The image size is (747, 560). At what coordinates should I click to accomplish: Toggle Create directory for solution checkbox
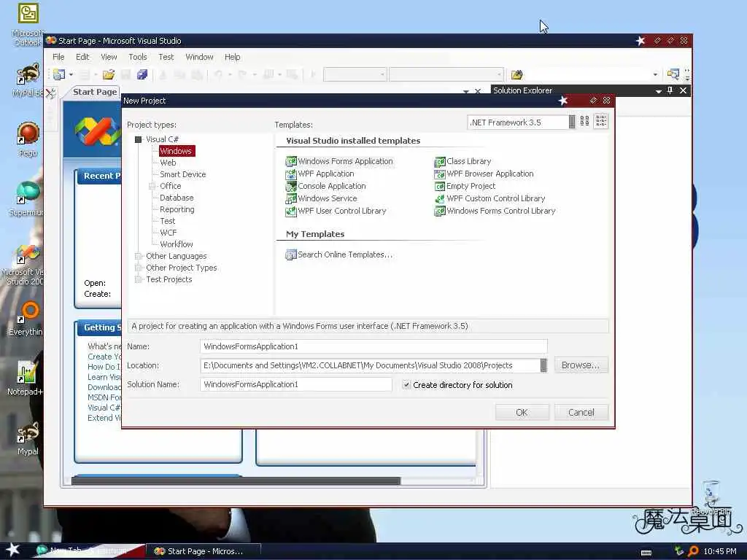pyautogui.click(x=406, y=385)
